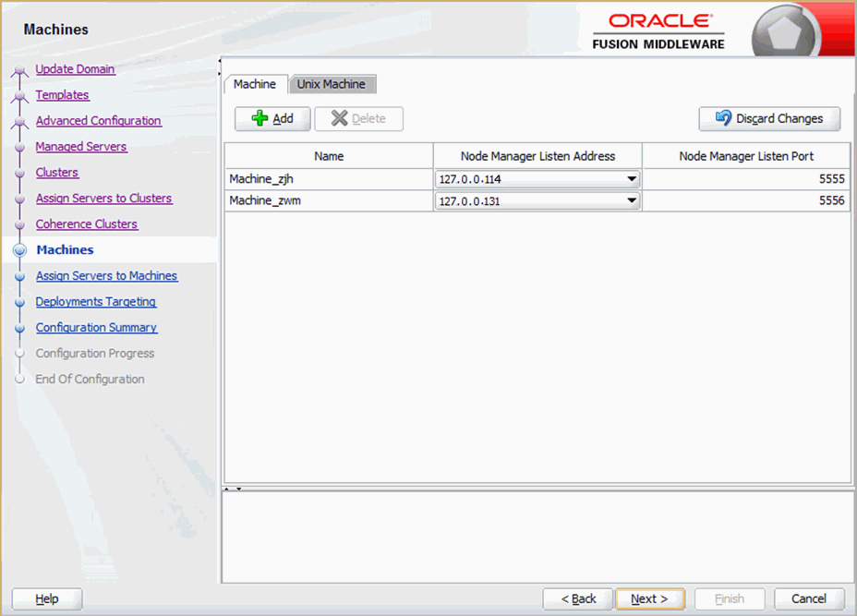Cancel the configuration wizard

tap(809, 598)
